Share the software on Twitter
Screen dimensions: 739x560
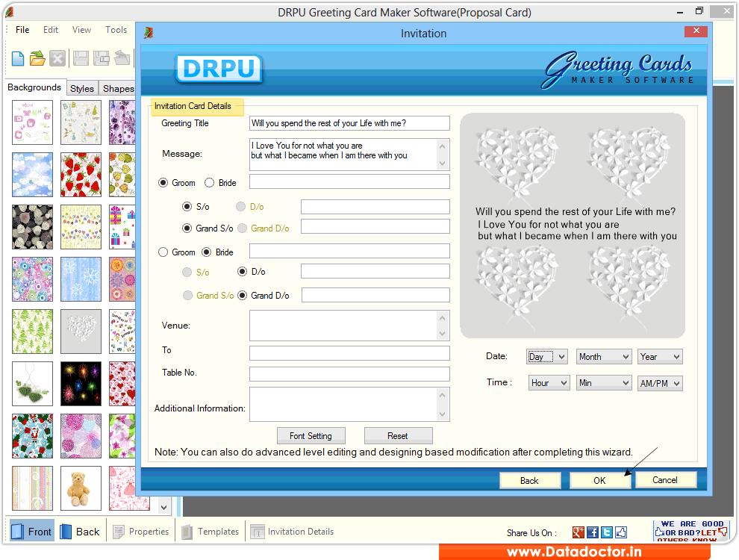607,532
